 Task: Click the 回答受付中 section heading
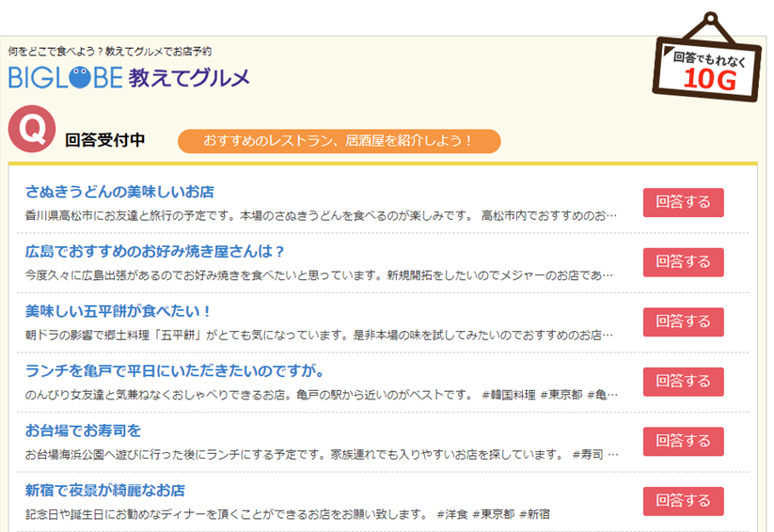(105, 141)
